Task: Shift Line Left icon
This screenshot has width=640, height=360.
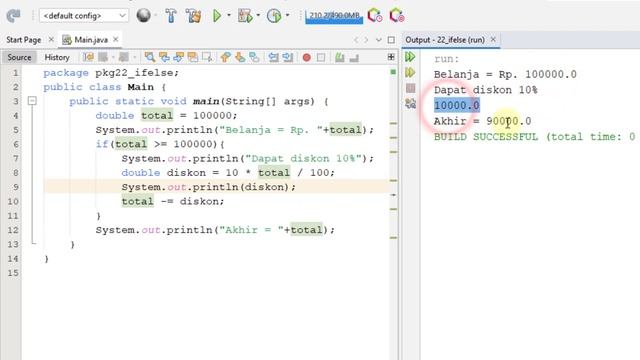Action: 273,58
